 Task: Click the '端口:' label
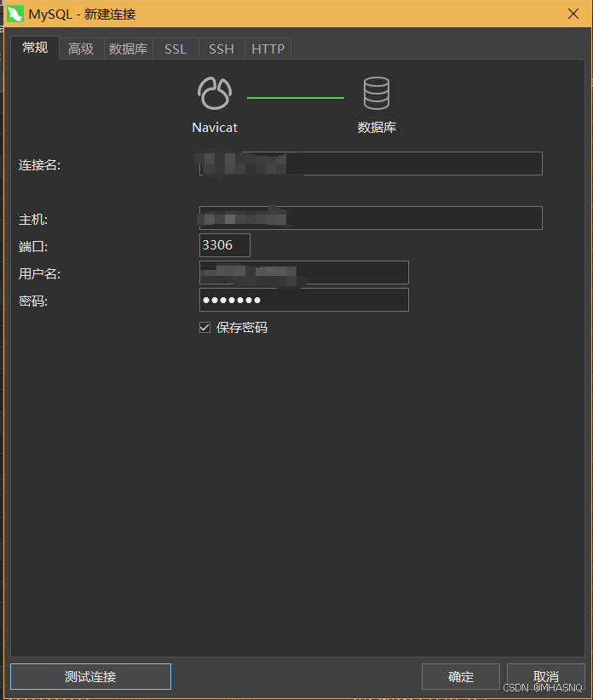click(33, 246)
